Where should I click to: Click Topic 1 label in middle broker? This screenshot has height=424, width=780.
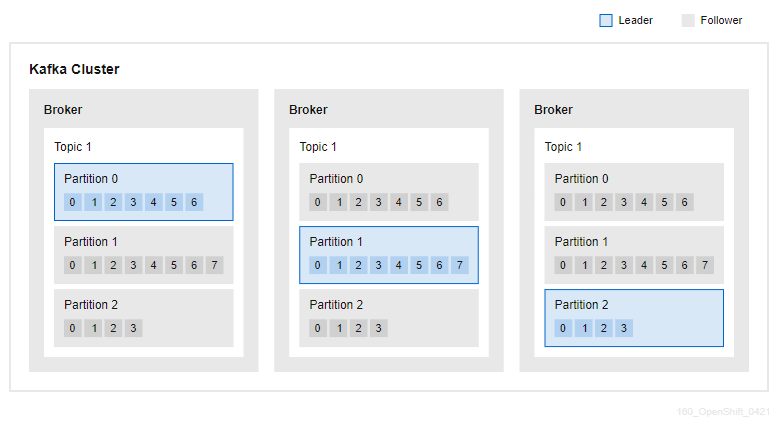318,147
